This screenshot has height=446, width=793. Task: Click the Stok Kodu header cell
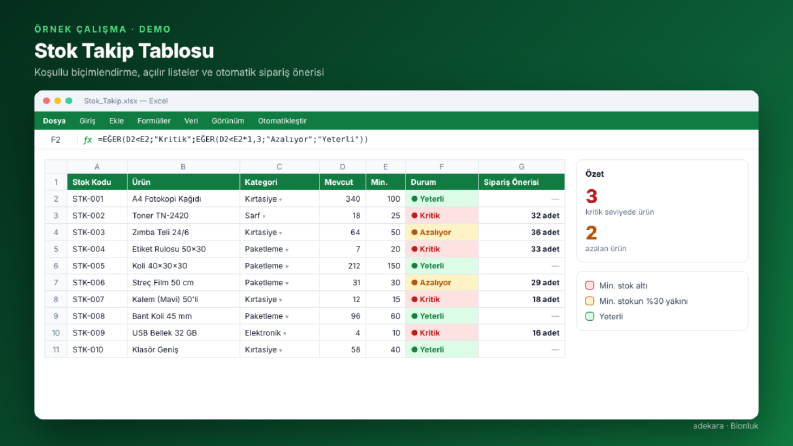tap(97, 182)
